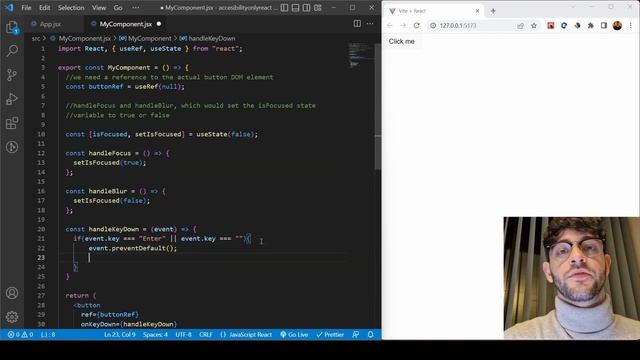This screenshot has height=360, width=640.
Task: Change the CRLF line ending selector
Action: click(x=206, y=335)
